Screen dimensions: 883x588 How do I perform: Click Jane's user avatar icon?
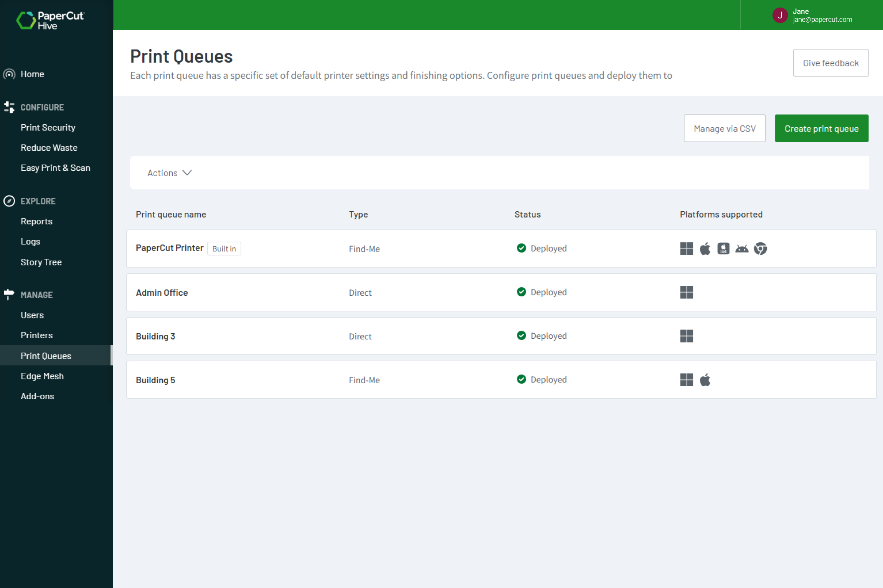pos(780,15)
